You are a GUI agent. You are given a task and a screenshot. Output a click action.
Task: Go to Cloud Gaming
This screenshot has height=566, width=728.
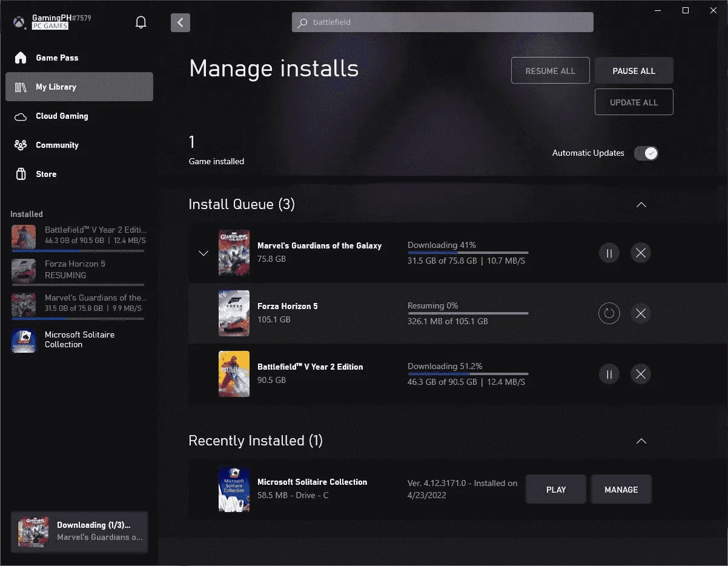click(79, 116)
